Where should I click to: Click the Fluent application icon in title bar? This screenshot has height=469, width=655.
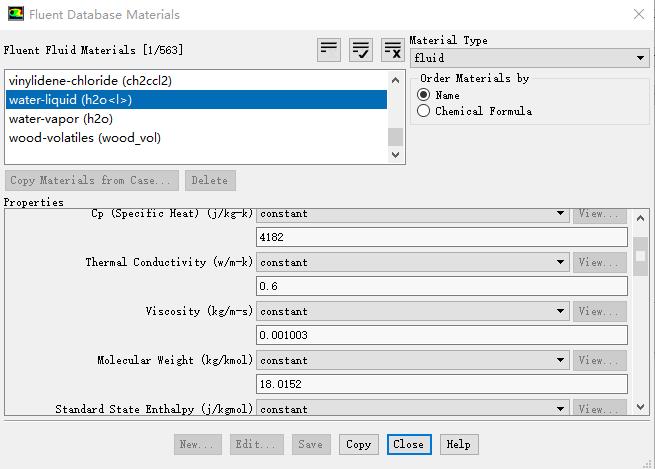pyautogui.click(x=15, y=14)
